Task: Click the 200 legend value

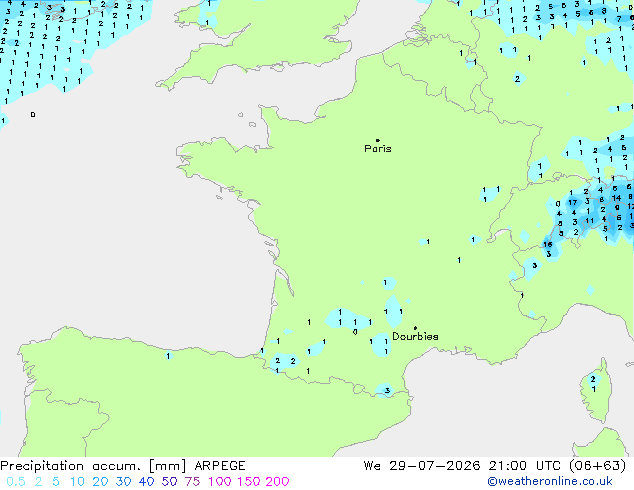Action: pyautogui.click(x=277, y=482)
